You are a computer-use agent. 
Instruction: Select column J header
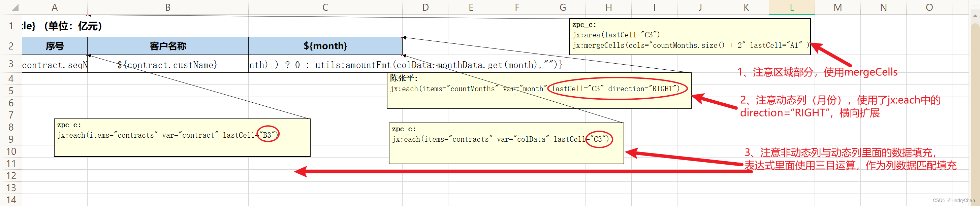700,7
